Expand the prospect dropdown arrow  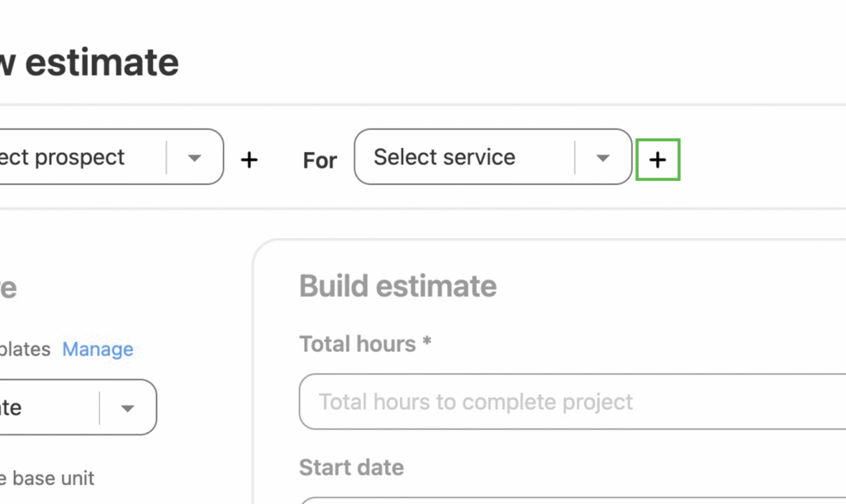point(195,158)
